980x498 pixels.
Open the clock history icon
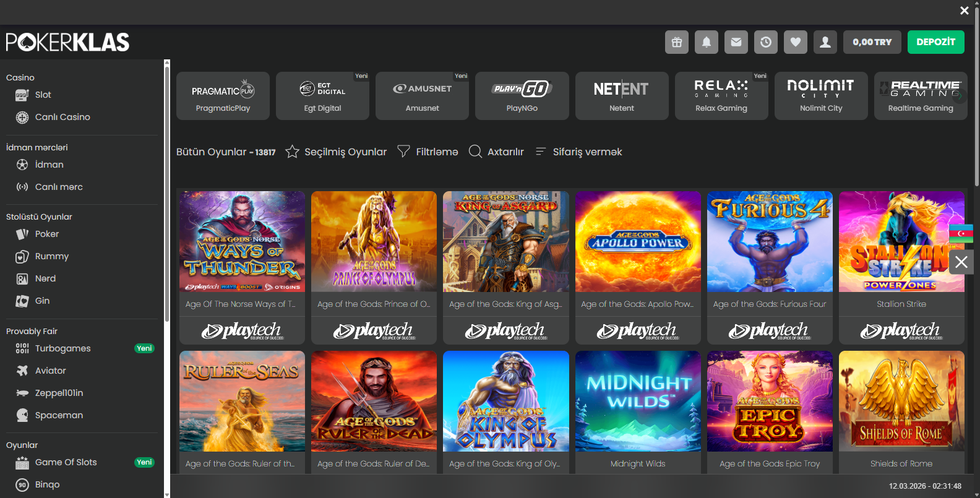click(x=765, y=42)
